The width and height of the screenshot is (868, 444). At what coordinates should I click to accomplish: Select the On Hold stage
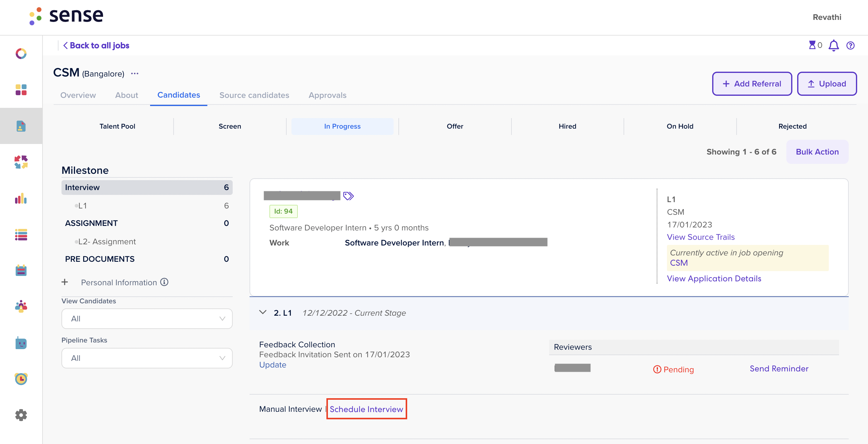(x=680, y=126)
